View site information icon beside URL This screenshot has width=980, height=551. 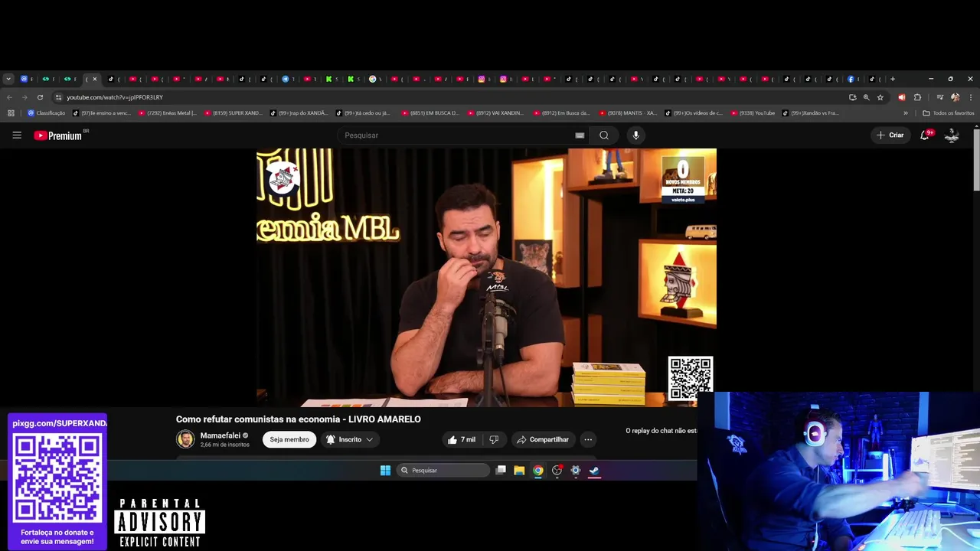click(x=58, y=97)
